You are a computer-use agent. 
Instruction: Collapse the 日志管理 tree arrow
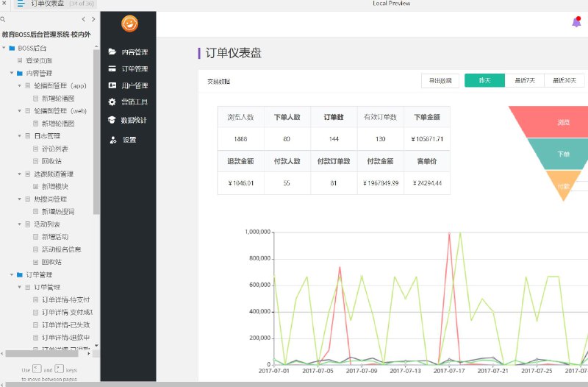point(20,136)
